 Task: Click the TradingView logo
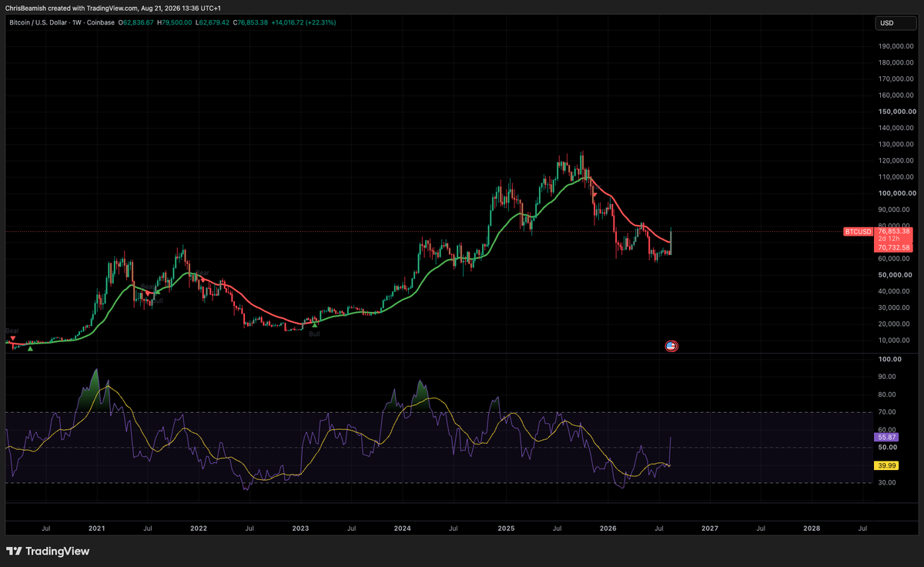pos(48,552)
